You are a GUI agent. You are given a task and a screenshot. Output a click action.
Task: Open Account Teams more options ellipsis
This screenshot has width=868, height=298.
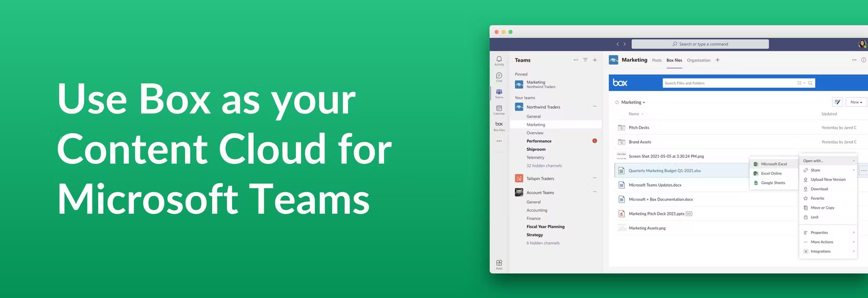[595, 192]
